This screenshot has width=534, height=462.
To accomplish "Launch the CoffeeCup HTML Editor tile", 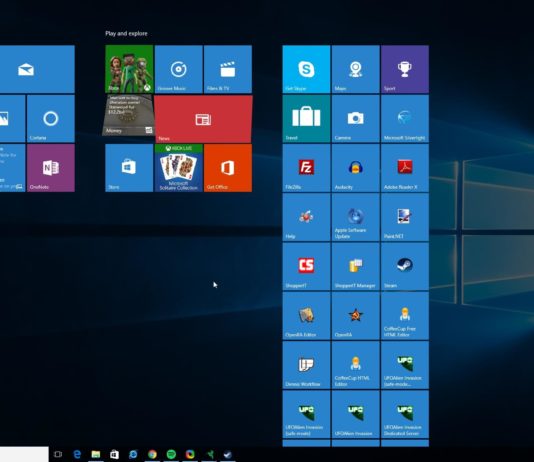I will pyautogui.click(x=356, y=365).
